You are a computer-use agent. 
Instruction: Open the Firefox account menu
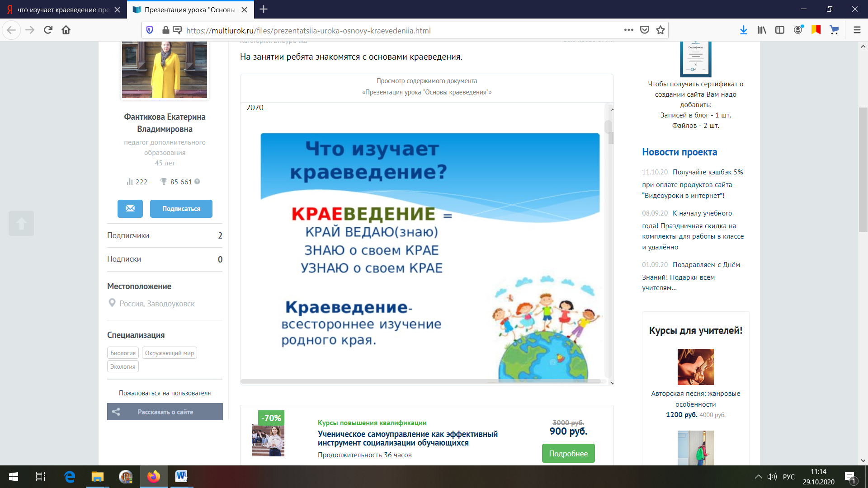(x=798, y=30)
